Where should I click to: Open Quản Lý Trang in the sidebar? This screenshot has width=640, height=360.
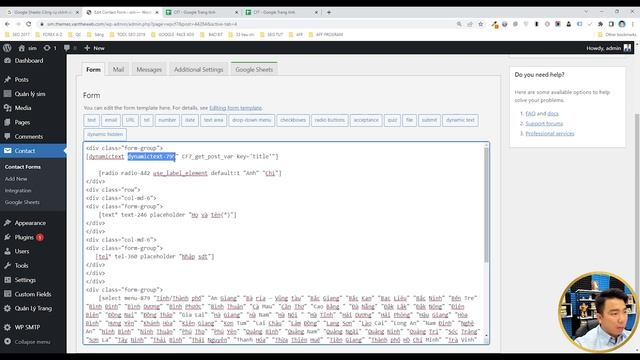click(33, 309)
